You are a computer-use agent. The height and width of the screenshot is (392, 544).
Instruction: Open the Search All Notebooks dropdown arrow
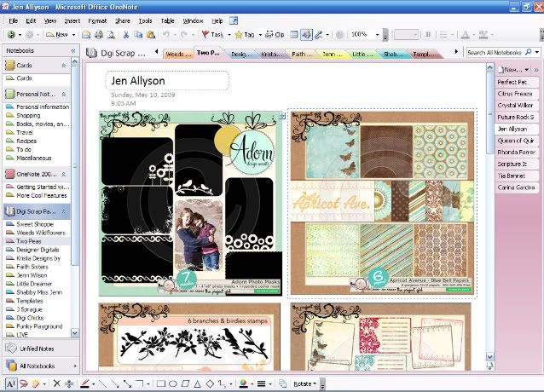pyautogui.click(x=537, y=52)
